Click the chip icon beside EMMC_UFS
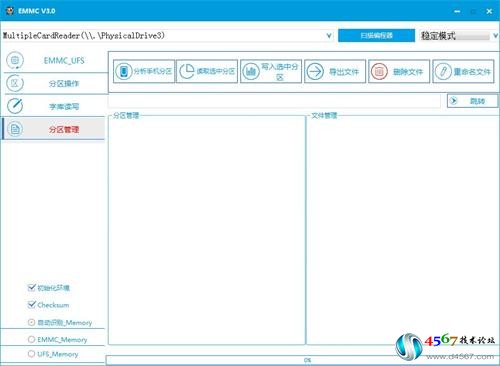 (15, 60)
